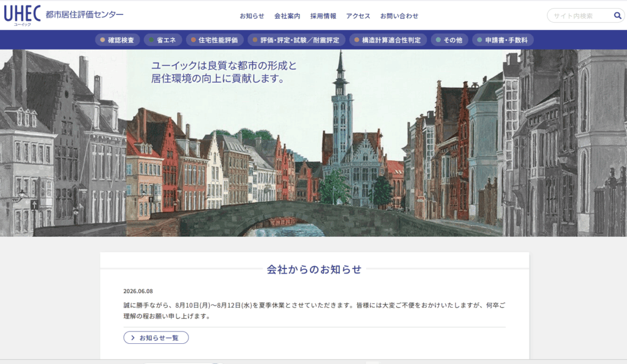
Task: Click the 会社からのお知らせ heading
Action: coord(314,269)
